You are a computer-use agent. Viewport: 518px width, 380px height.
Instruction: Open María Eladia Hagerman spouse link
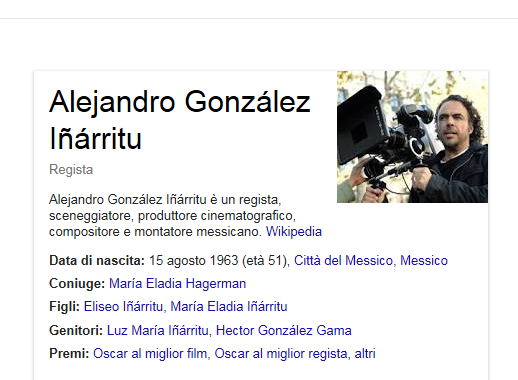pyautogui.click(x=177, y=284)
